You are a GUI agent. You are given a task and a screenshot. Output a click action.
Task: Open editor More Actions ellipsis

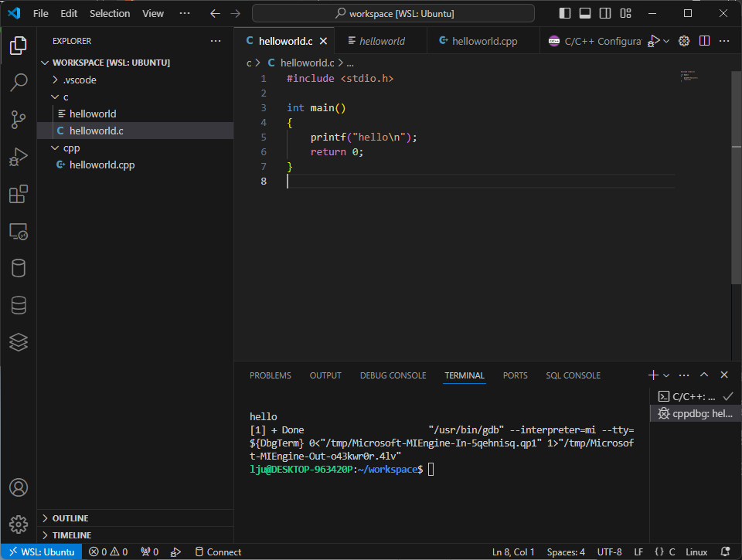coord(724,41)
